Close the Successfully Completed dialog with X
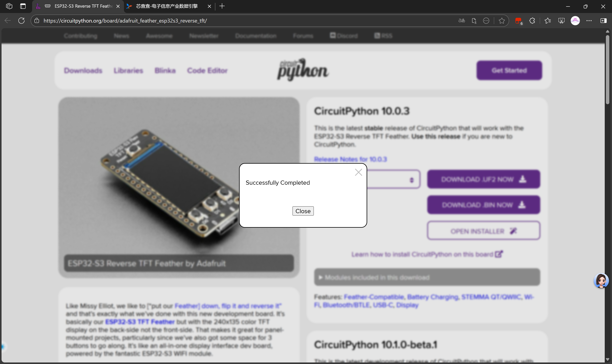Screen dimensions: 612x364 coord(358,172)
